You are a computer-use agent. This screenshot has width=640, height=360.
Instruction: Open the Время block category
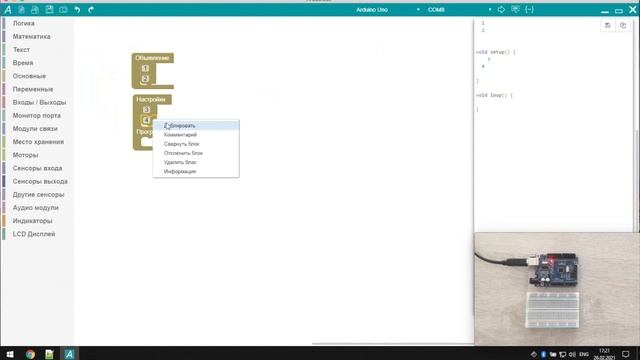tap(23, 63)
